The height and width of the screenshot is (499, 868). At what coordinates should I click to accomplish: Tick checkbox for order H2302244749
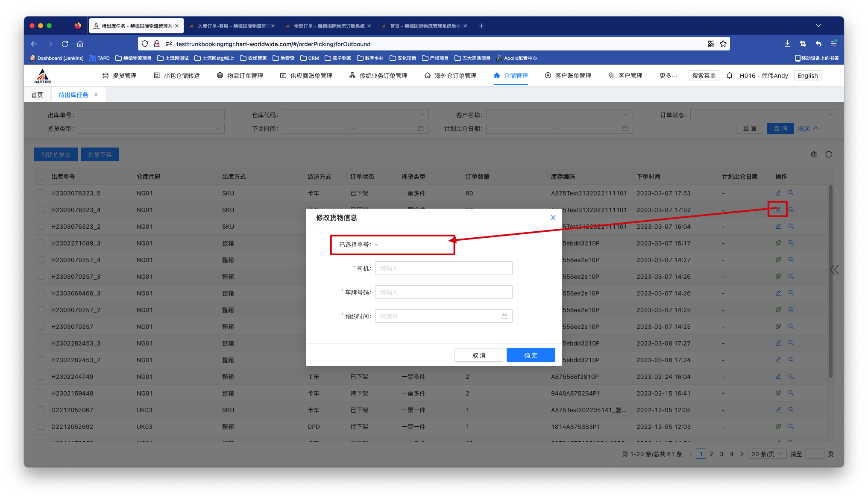click(x=41, y=376)
